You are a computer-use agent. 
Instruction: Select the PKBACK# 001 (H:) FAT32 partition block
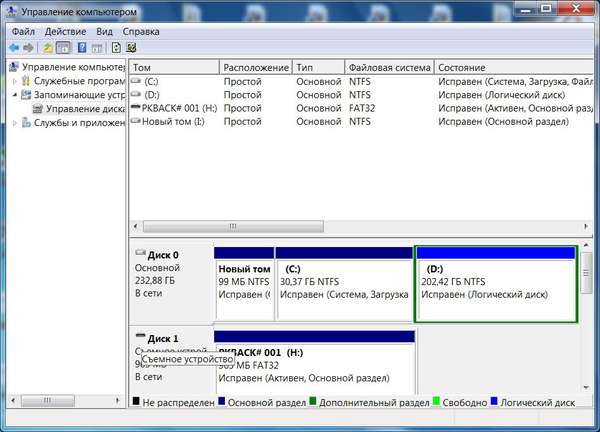(x=315, y=363)
